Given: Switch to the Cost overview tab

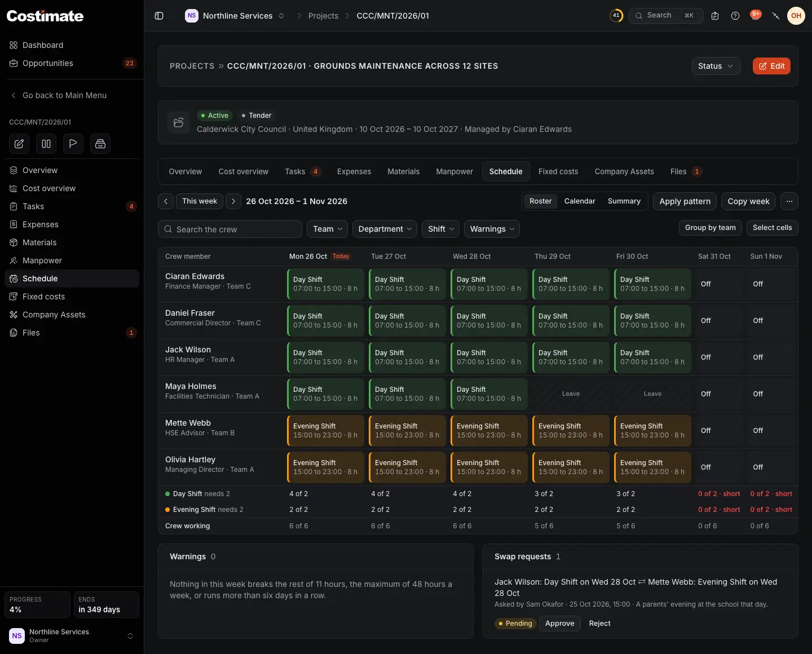Looking at the screenshot, I should point(244,171).
